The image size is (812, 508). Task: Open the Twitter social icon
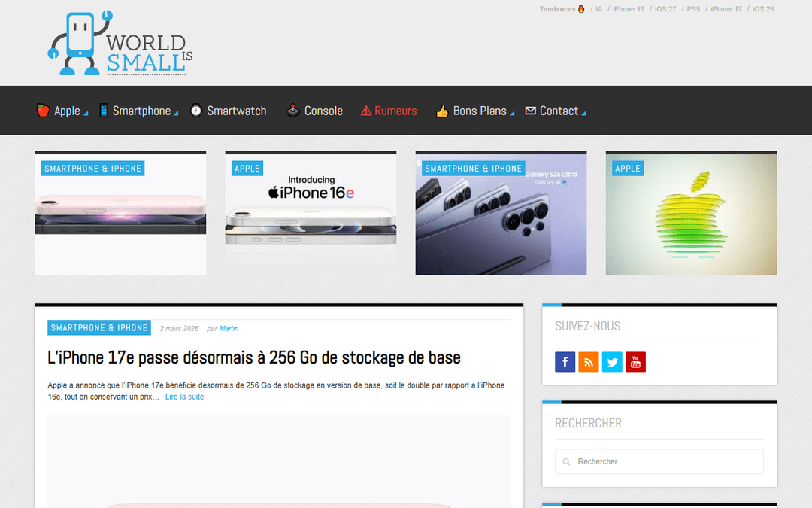tap(612, 362)
